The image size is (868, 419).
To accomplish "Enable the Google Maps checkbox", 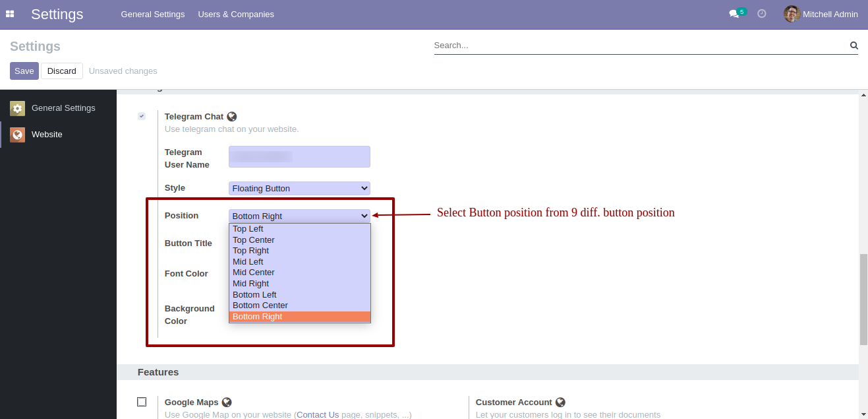I will (142, 402).
